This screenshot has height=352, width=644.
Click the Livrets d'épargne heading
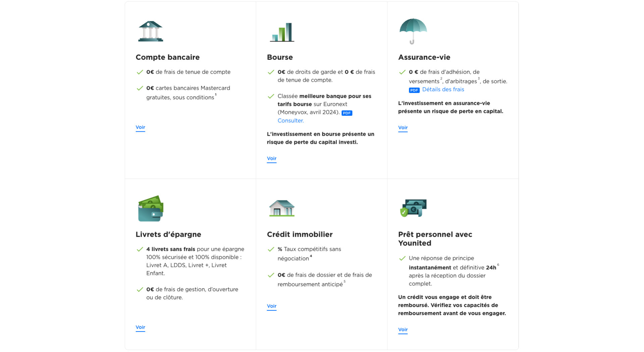pyautogui.click(x=168, y=234)
